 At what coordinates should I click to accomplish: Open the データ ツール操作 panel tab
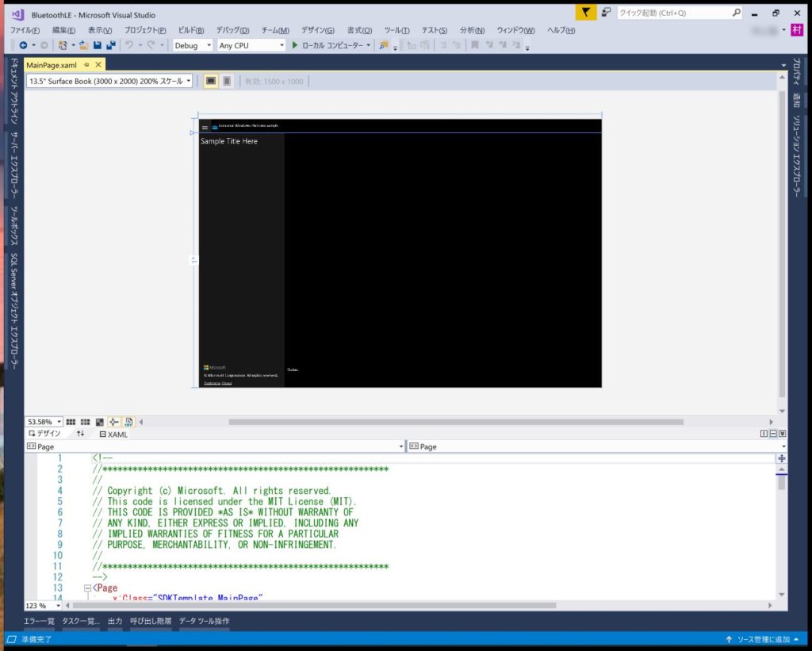click(204, 621)
